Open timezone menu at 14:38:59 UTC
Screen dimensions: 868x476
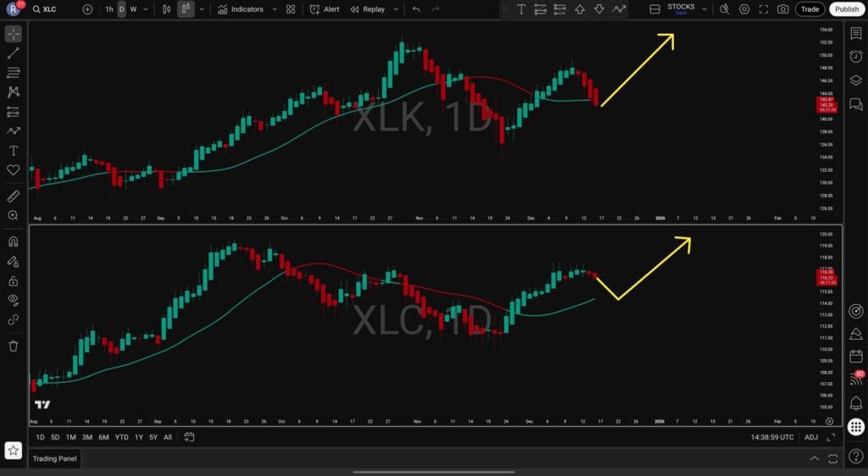[x=771, y=437]
